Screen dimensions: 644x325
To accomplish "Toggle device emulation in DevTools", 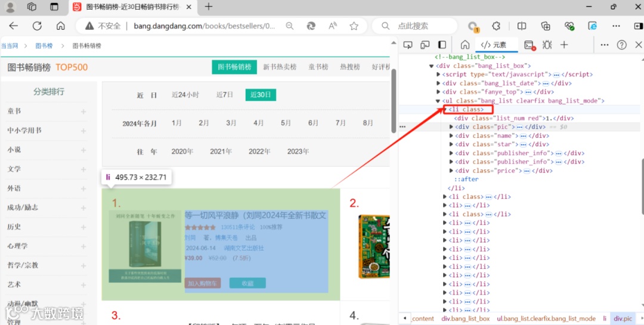I will [x=425, y=45].
